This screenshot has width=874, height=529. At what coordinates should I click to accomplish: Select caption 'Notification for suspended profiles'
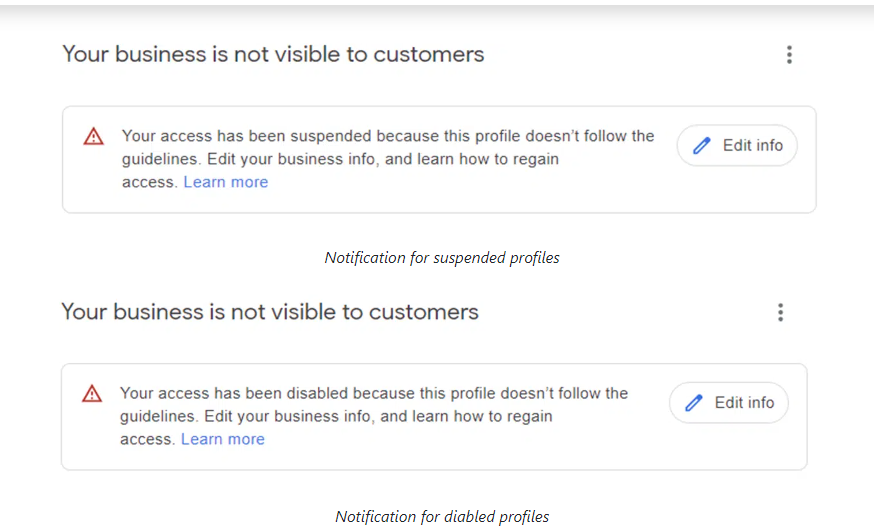tap(442, 258)
